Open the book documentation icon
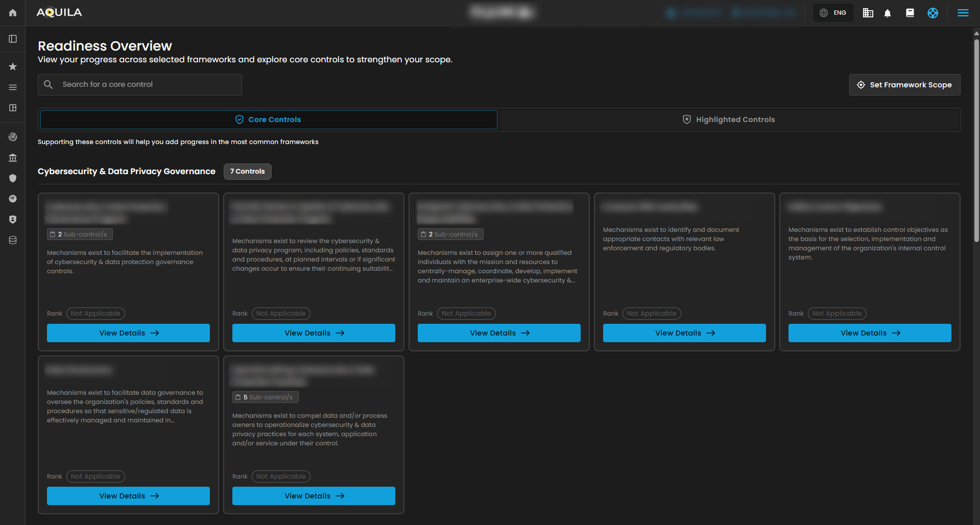This screenshot has height=525, width=980. tap(910, 13)
